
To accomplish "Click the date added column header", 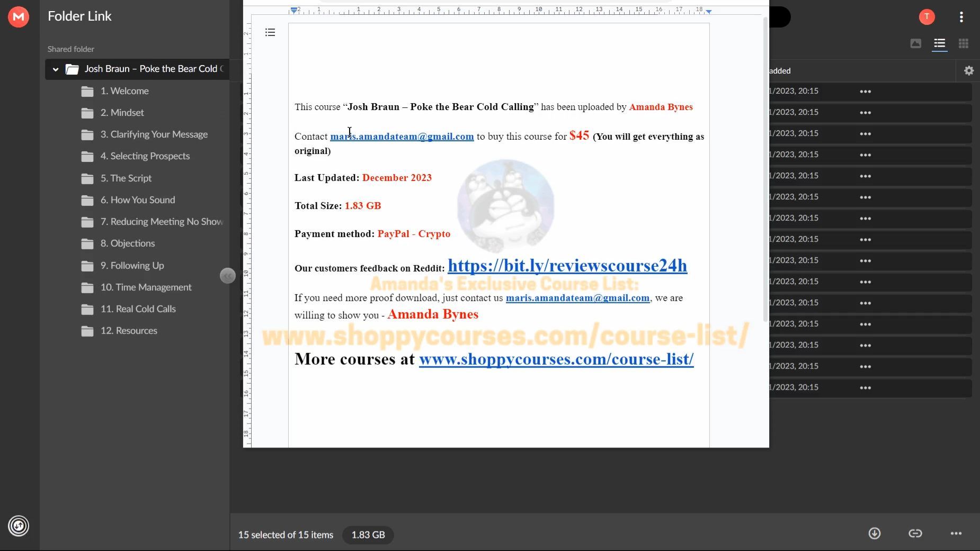I will click(x=780, y=71).
